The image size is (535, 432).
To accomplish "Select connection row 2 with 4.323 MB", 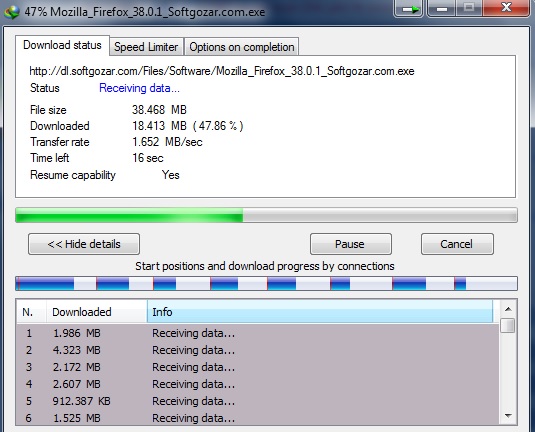I will [x=258, y=350].
